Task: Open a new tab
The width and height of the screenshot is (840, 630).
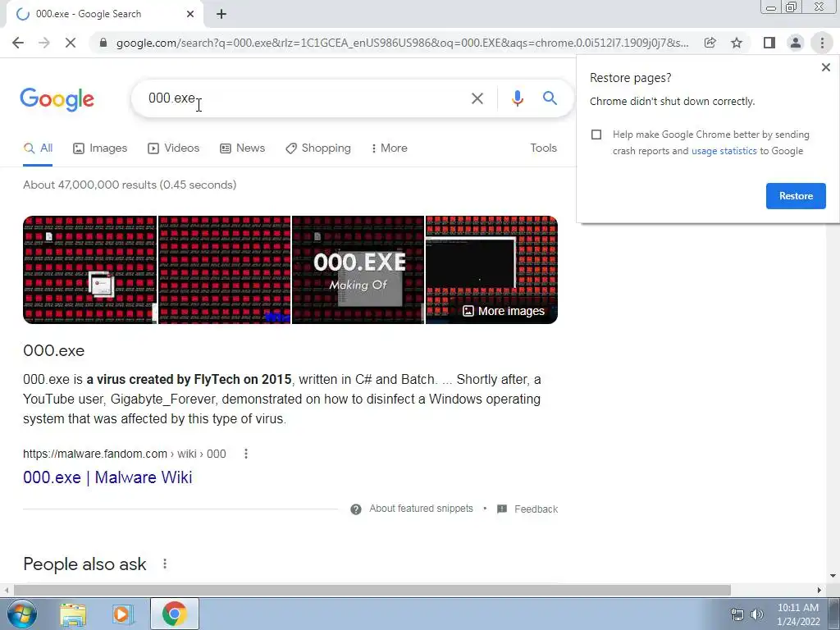Action: pos(221,14)
